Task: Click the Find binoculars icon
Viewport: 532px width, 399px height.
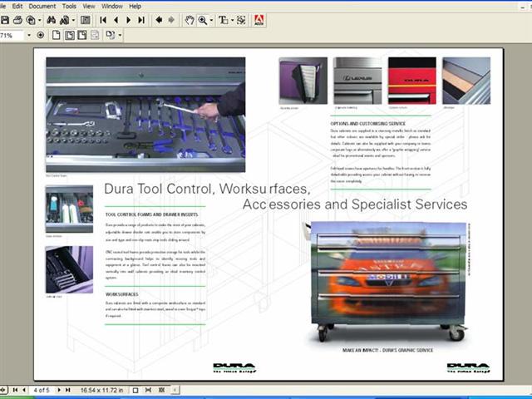Action: point(52,20)
